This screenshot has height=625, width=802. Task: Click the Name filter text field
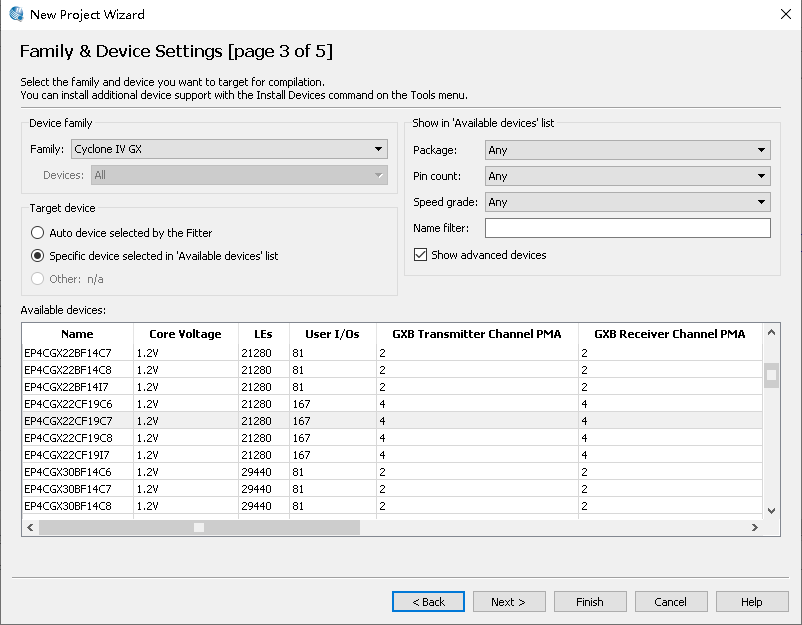click(x=627, y=229)
